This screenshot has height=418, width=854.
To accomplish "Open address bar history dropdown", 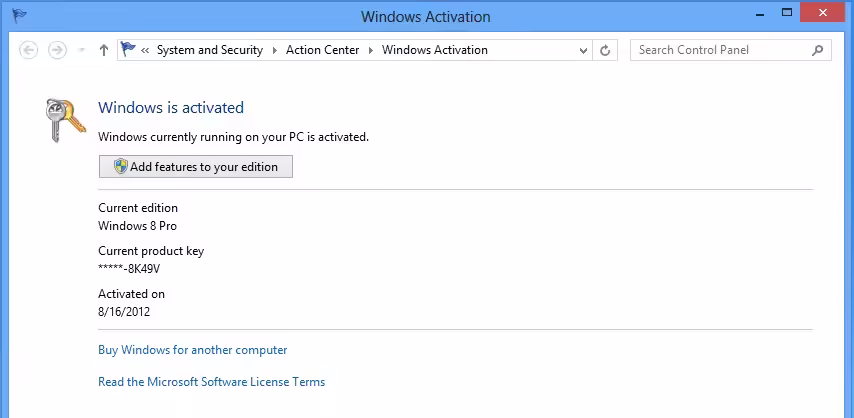I will click(583, 51).
